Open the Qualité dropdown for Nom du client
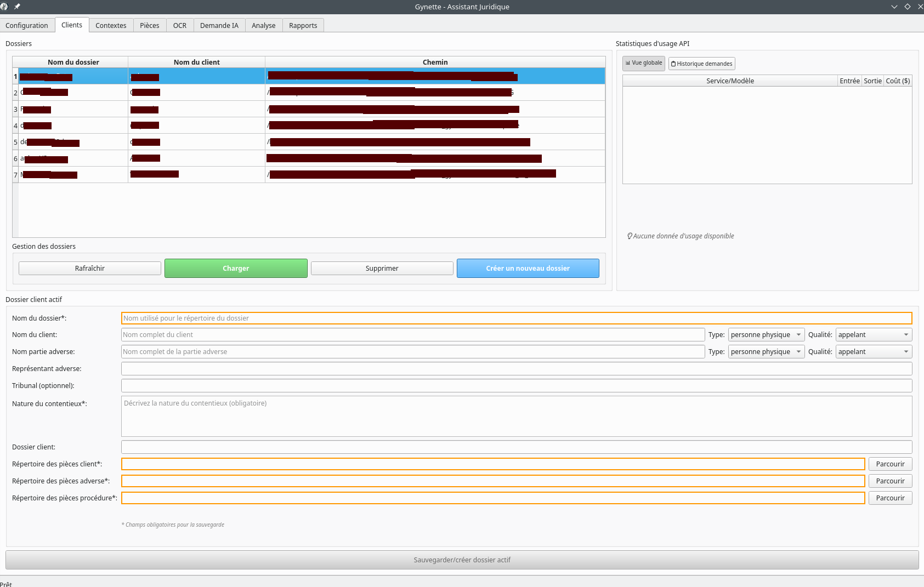The height and width of the screenshot is (587, 924). click(x=873, y=335)
